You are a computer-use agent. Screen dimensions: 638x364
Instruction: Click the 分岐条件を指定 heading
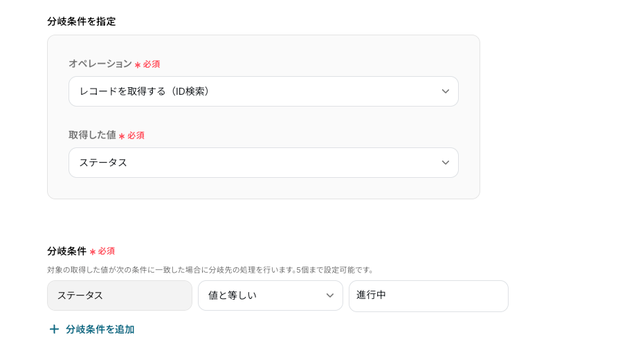click(82, 21)
